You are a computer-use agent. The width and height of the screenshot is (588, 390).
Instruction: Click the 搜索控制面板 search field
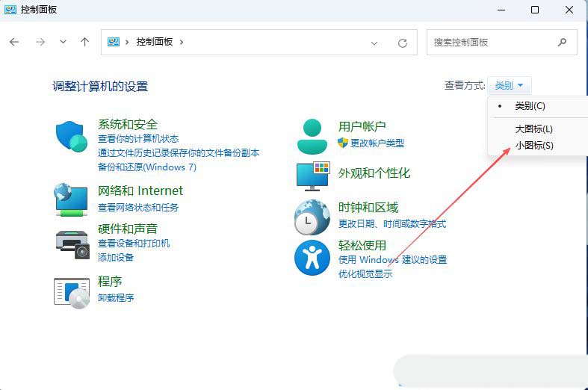click(502, 43)
